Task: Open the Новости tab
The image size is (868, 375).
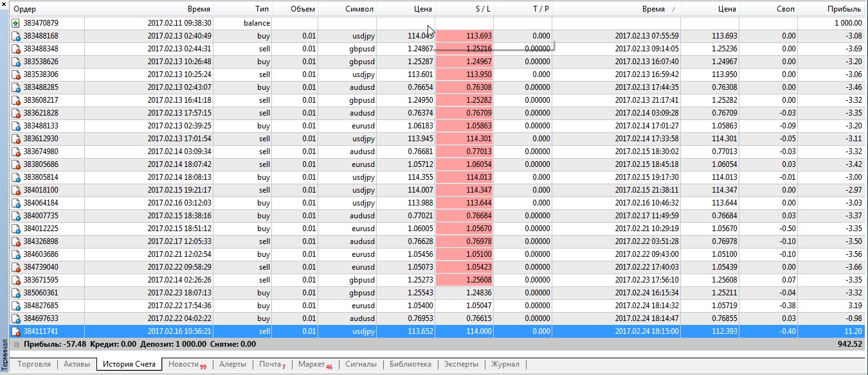Action: 187,364
